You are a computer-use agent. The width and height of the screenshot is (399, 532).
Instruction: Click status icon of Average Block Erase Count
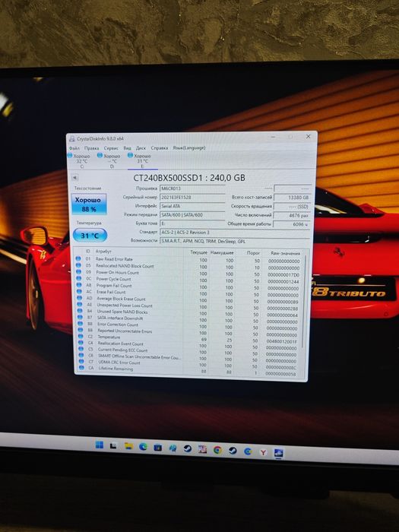[x=79, y=298]
